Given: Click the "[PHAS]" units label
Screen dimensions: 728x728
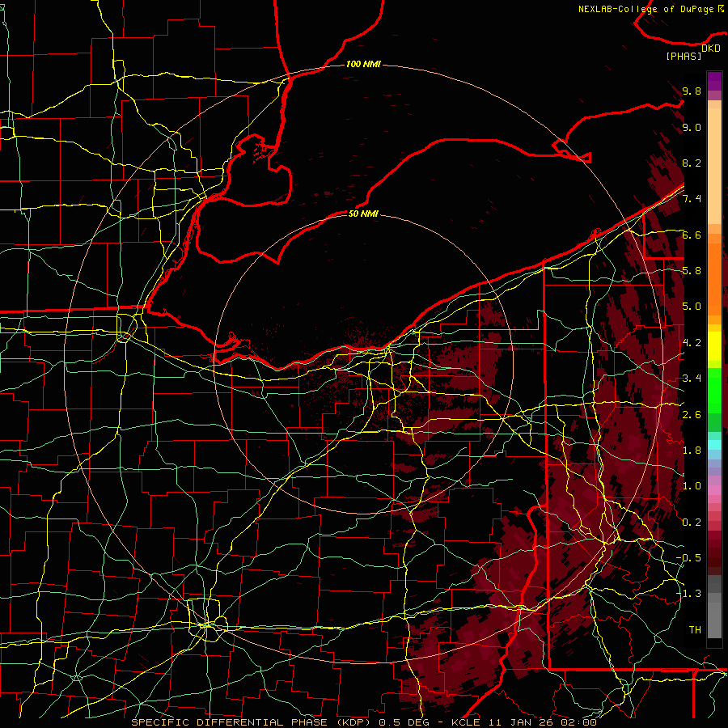Looking at the screenshot, I should tap(684, 57).
